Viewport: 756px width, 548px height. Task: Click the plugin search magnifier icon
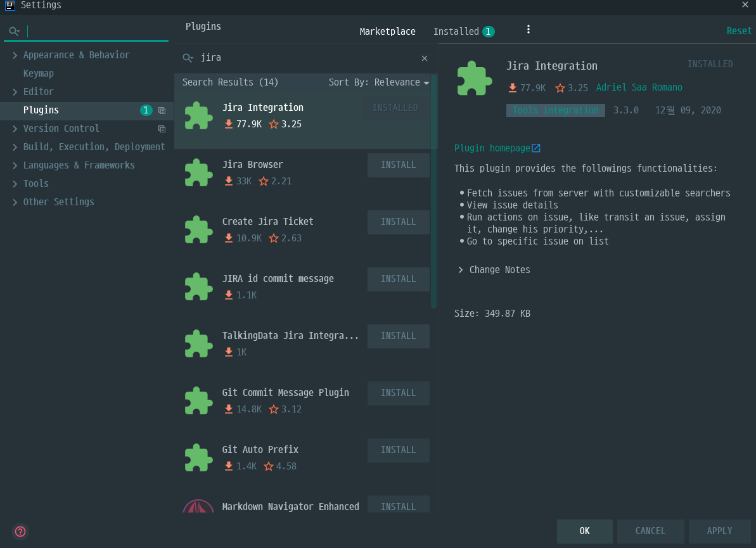[x=188, y=58]
